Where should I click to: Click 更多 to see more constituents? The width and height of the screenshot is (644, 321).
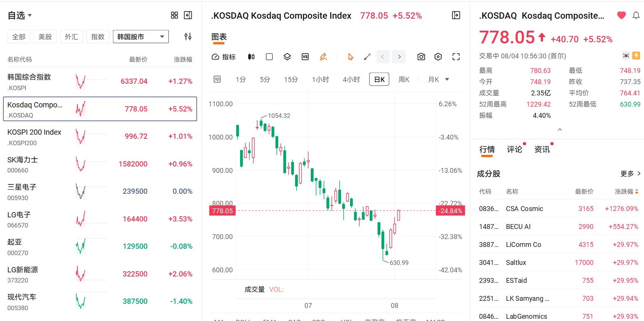(x=630, y=174)
